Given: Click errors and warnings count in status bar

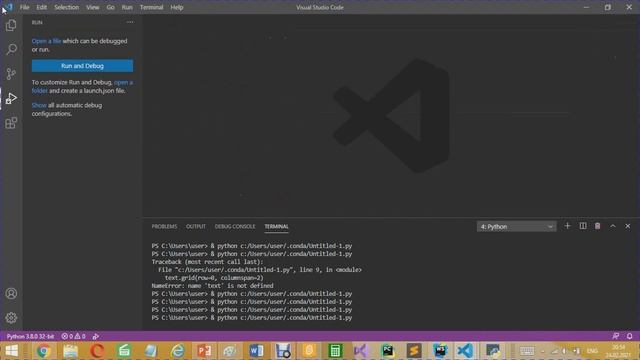Looking at the screenshot, I should [73, 336].
